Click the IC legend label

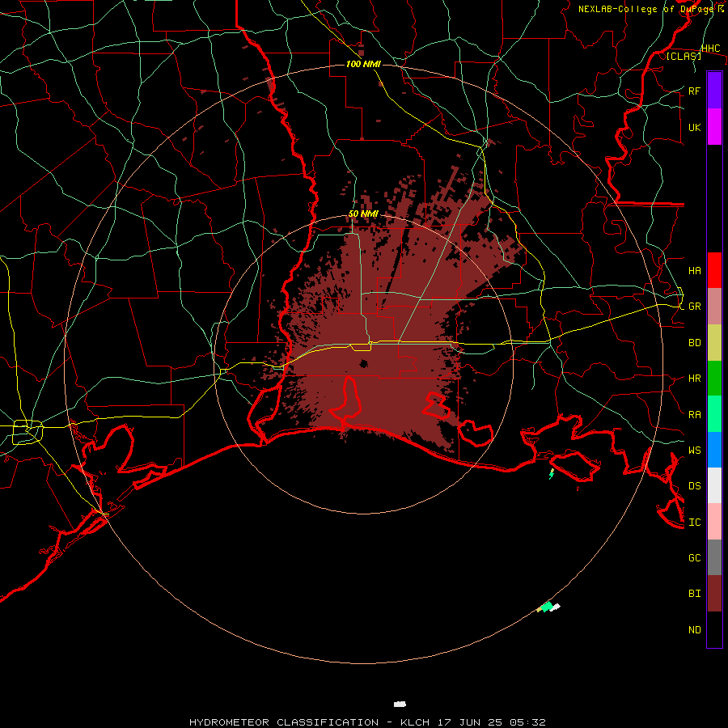tap(694, 523)
